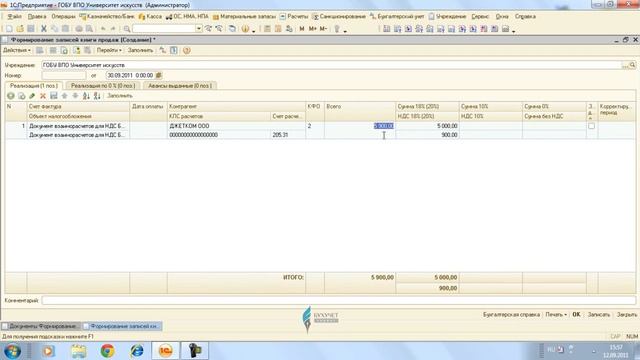Viewport: 640px width, 360px height.
Task: Click the orange help question icon in document toolbar
Action: click(187, 50)
